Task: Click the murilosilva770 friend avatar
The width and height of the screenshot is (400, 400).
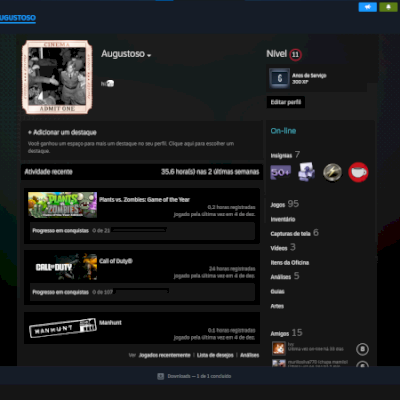Action: [279, 363]
